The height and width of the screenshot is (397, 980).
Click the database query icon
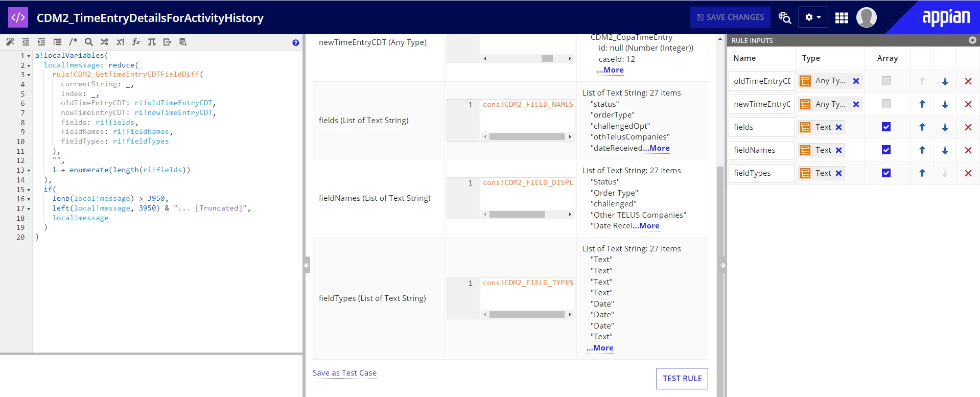click(x=183, y=42)
